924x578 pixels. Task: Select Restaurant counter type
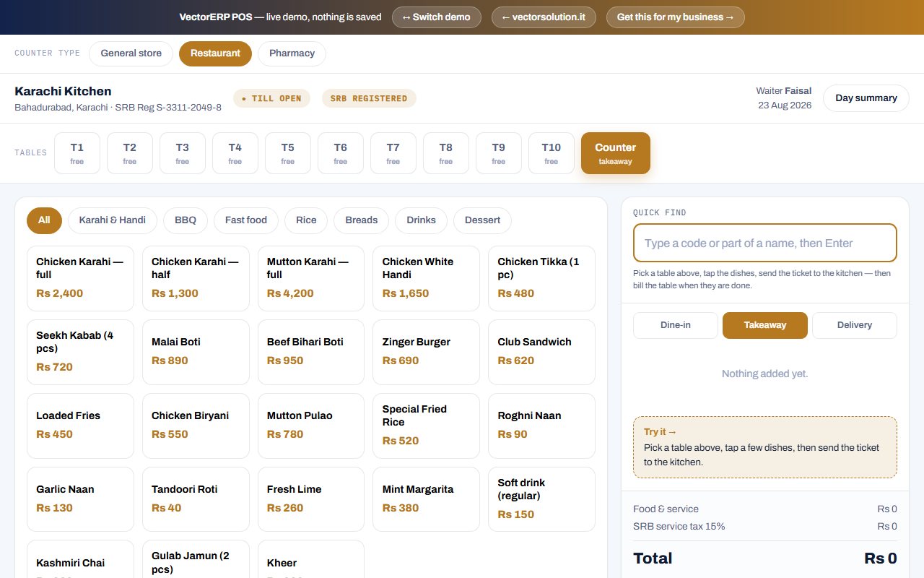click(215, 53)
